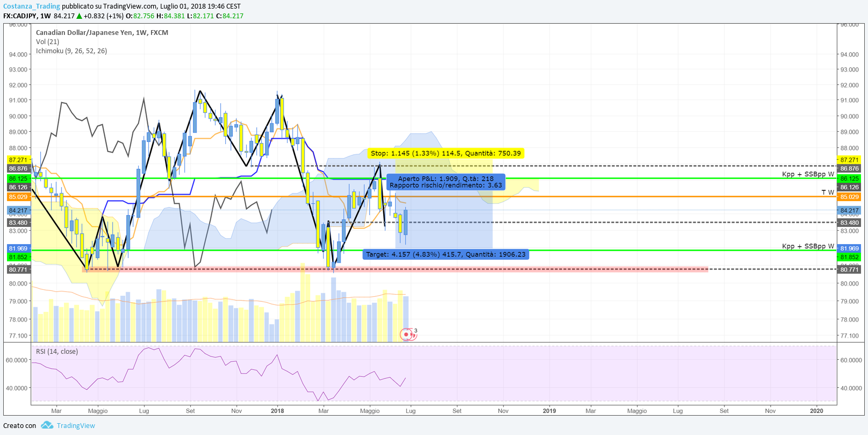Click the 2020 label on time axis
Image resolution: width=868 pixels, height=435 pixels.
point(816,411)
